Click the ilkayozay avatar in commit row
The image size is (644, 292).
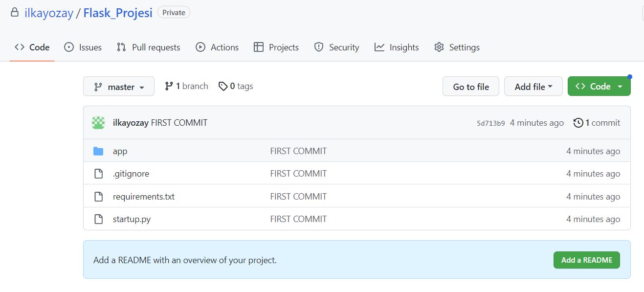(98, 123)
